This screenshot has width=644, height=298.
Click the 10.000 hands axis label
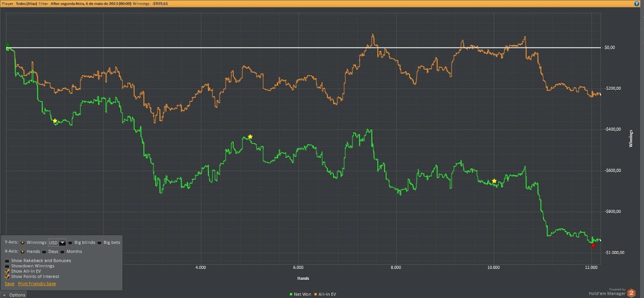[x=494, y=267]
